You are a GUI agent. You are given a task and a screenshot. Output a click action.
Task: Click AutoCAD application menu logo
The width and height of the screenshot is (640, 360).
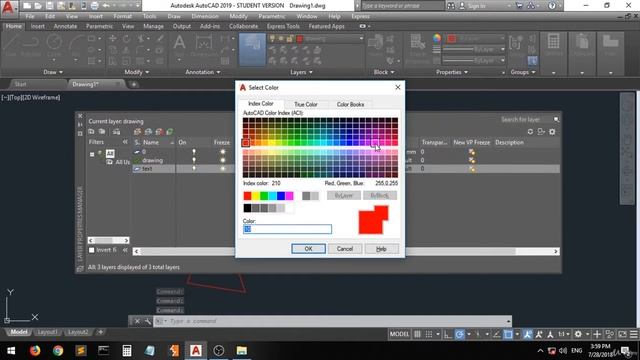pos(8,7)
